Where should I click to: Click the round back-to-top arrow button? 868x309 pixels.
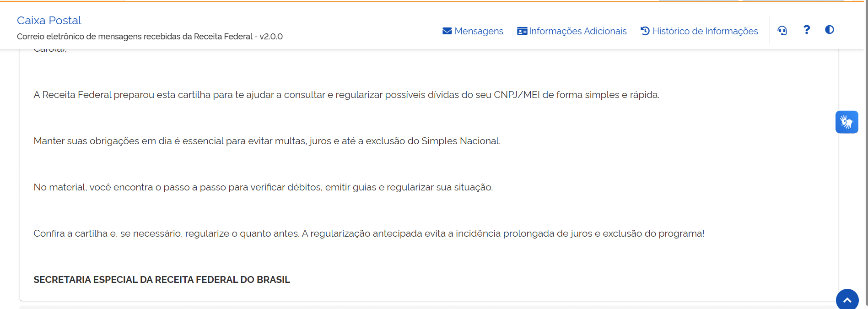[x=847, y=299]
